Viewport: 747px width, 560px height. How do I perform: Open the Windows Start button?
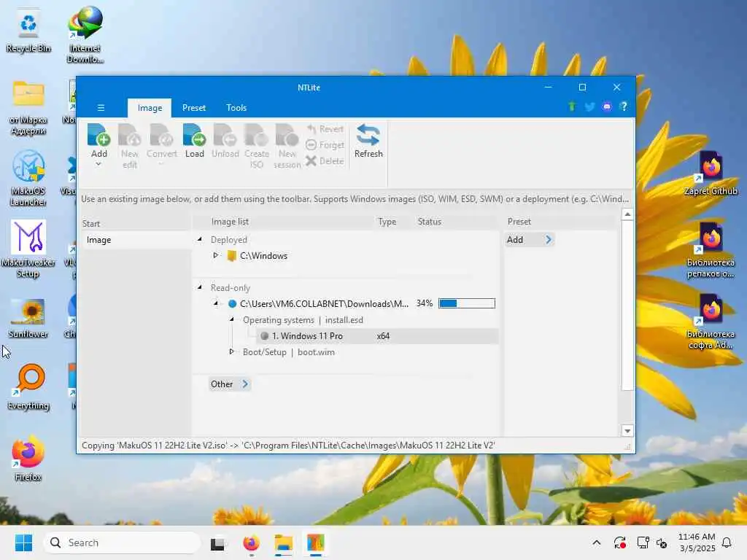click(23, 542)
